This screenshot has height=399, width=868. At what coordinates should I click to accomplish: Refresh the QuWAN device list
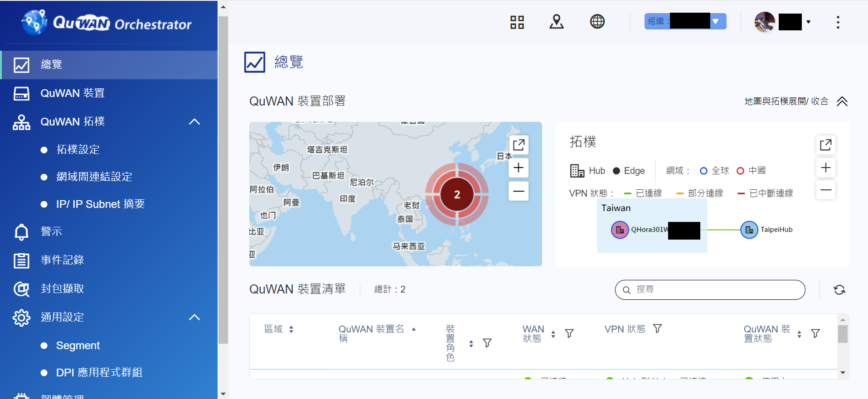839,290
